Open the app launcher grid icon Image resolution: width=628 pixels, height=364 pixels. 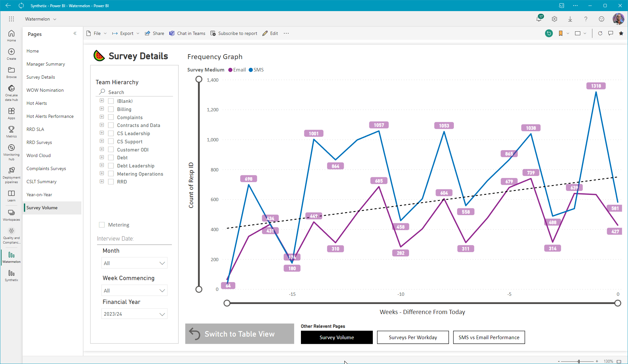click(11, 19)
